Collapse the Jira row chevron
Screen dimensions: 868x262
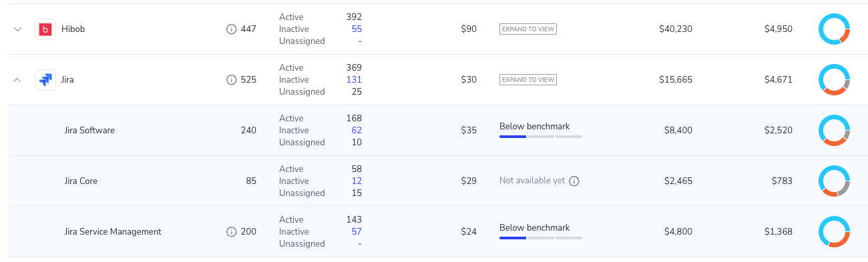pyautogui.click(x=18, y=80)
